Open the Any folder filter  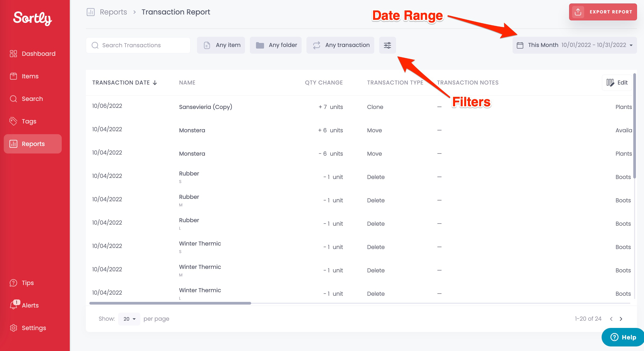(276, 45)
